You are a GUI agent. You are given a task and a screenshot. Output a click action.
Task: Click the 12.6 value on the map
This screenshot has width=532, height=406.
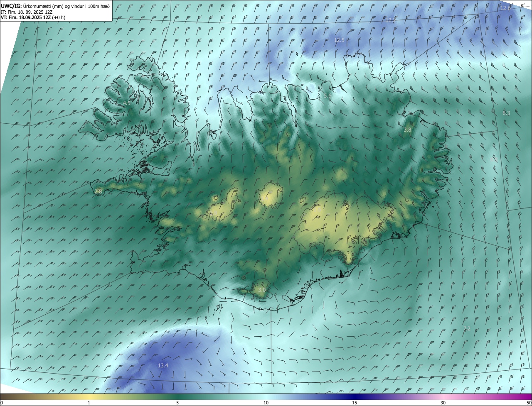pyautogui.click(x=505, y=8)
